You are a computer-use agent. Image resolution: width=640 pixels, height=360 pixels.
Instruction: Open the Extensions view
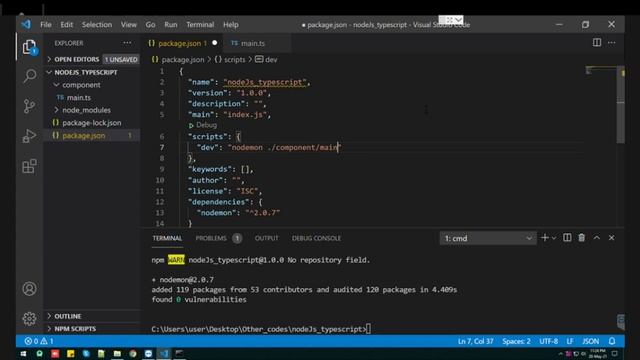(x=29, y=166)
